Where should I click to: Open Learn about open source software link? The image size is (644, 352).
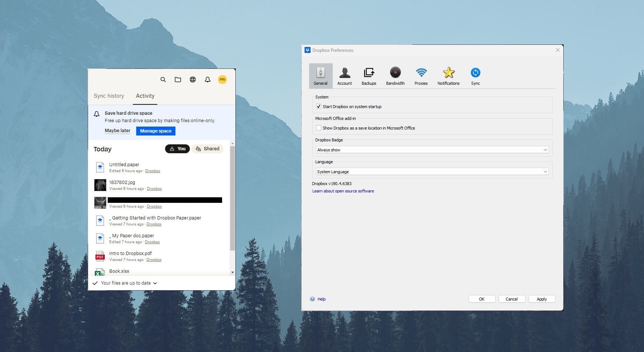343,191
